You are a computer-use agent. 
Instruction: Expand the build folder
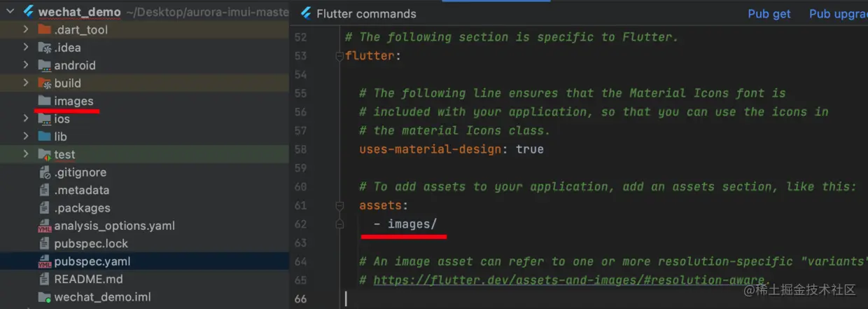tap(26, 83)
